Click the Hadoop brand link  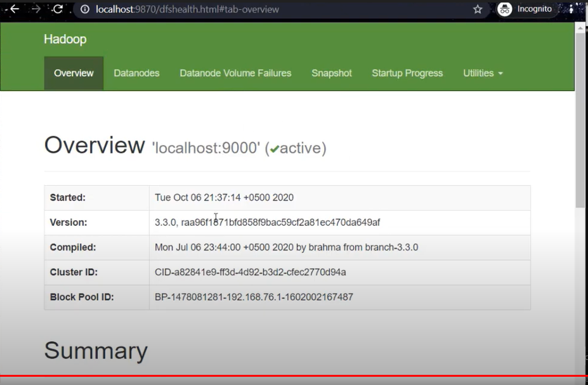pos(65,39)
